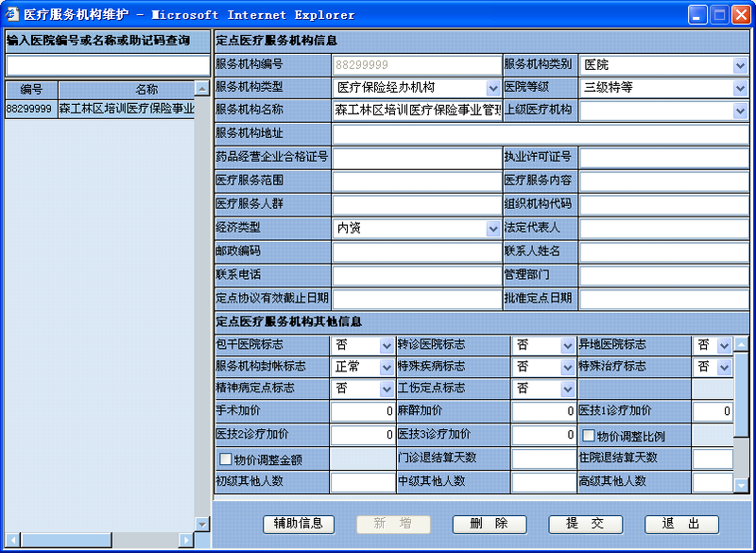Check the 物价调整比例 checkbox
Viewport: 756px width, 553px height.
coord(588,436)
